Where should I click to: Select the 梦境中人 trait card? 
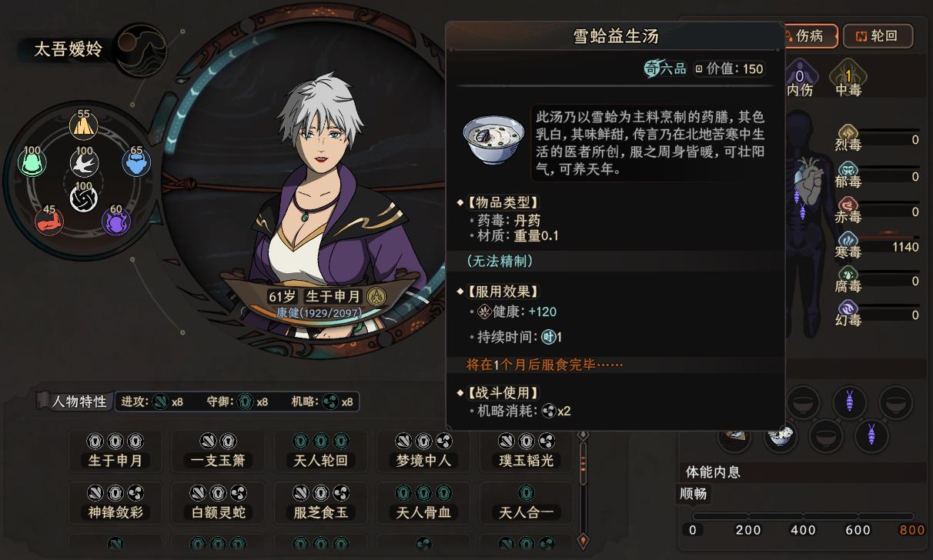tap(423, 452)
